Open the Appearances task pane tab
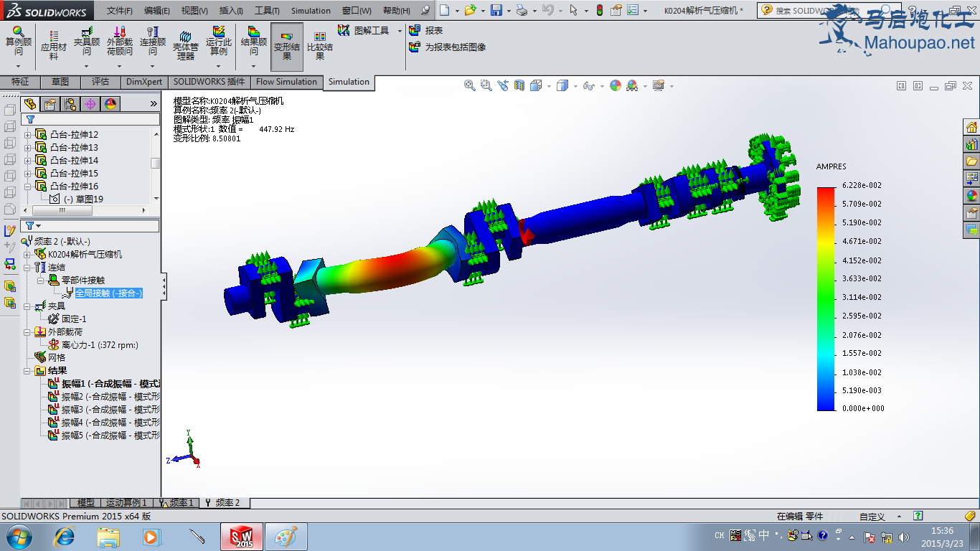980x551 pixels. pyautogui.click(x=971, y=195)
